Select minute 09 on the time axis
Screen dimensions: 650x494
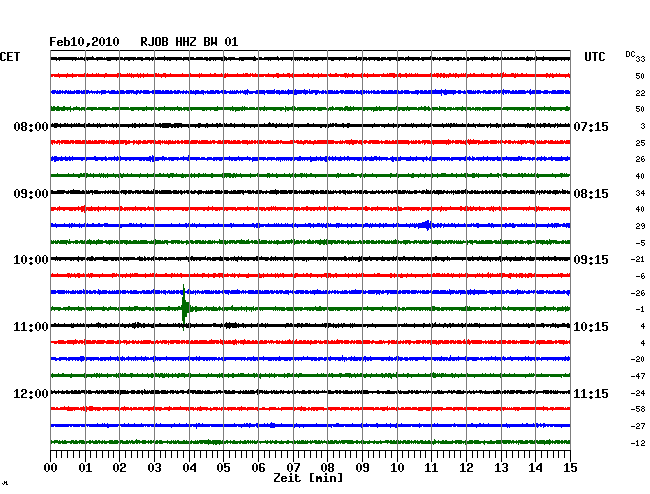pos(362,467)
